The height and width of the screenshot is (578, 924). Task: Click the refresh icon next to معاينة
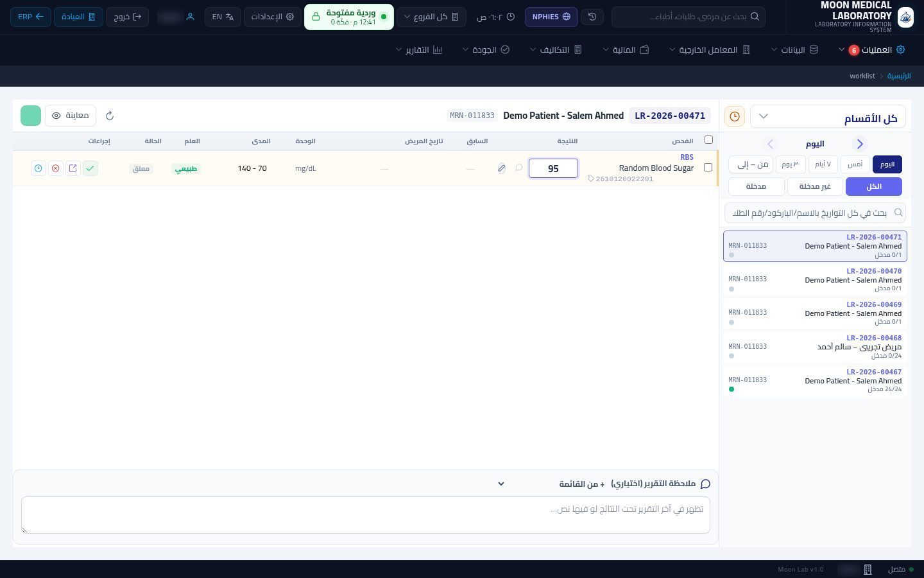pyautogui.click(x=110, y=116)
